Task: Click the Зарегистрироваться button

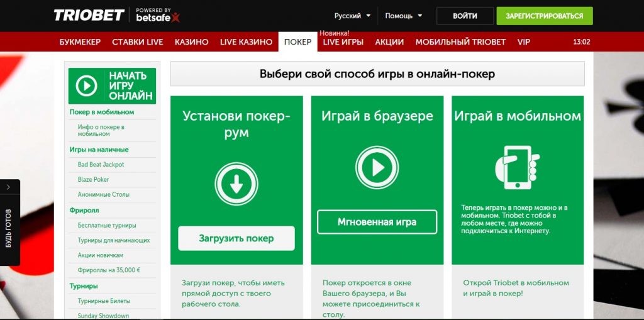Action: tap(544, 16)
